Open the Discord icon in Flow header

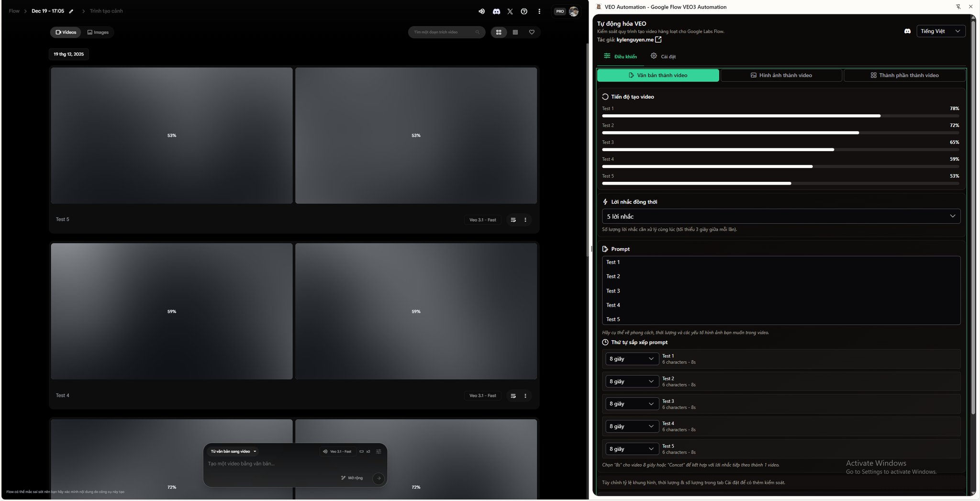coord(496,11)
